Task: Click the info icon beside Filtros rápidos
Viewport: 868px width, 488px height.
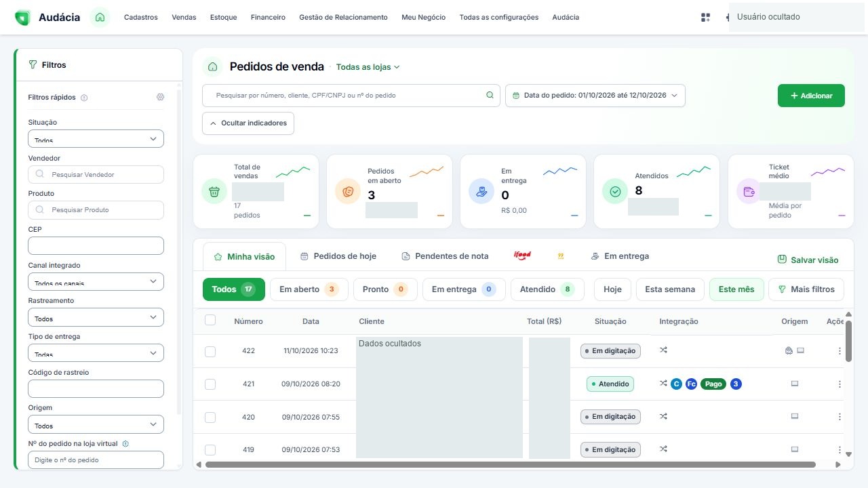Action: [84, 98]
